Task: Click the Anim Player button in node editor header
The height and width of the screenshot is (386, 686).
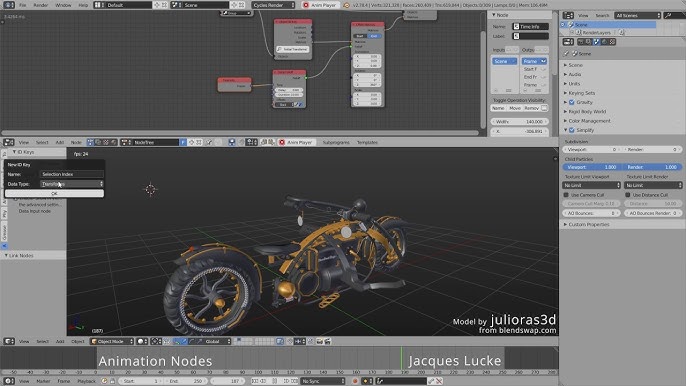Action: [x=296, y=142]
